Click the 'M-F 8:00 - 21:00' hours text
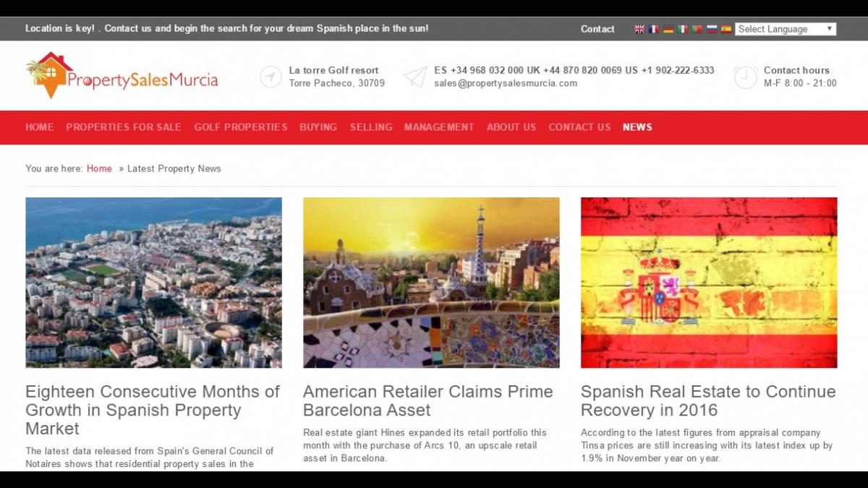868x488 pixels. click(x=800, y=83)
